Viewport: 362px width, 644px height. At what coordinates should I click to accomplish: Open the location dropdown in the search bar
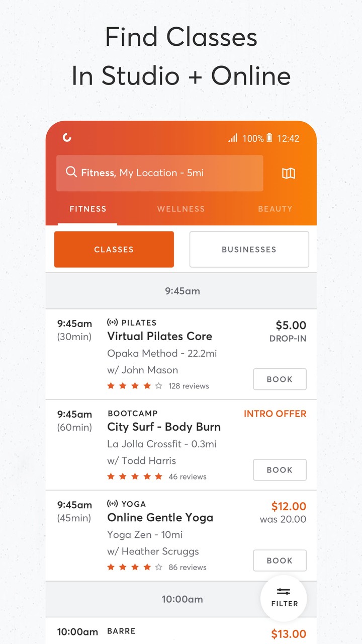coord(161,173)
